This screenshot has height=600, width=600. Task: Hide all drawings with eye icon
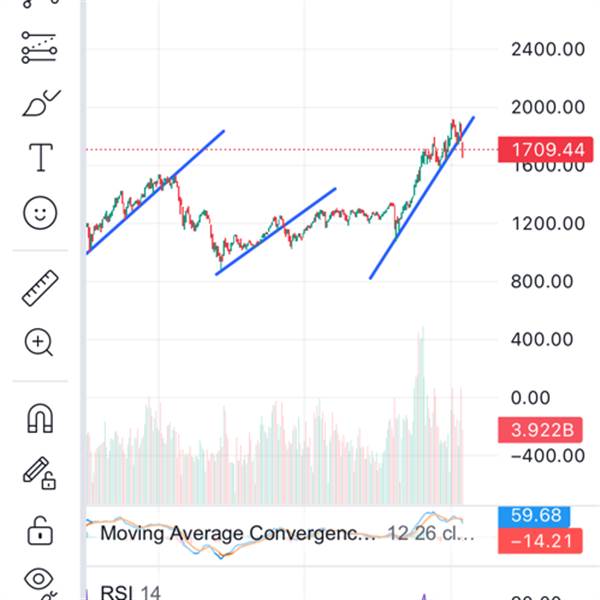point(40,579)
